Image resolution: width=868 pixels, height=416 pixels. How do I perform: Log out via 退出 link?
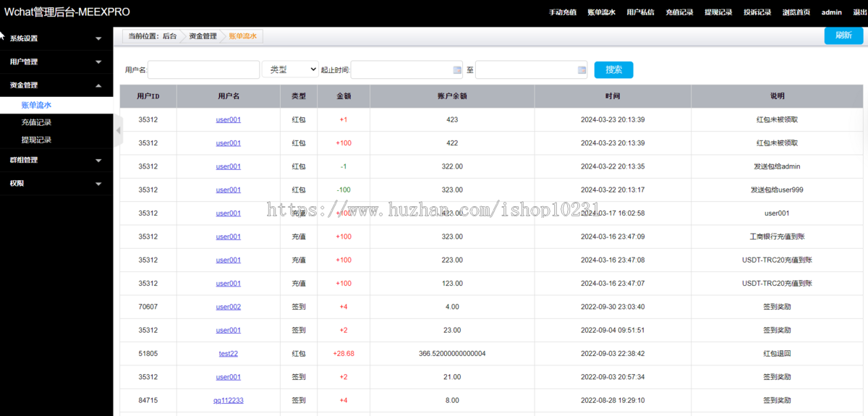pos(859,12)
